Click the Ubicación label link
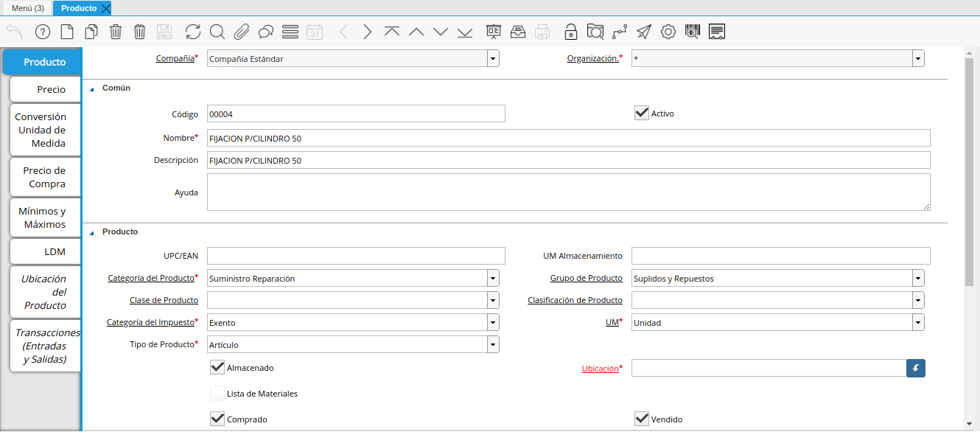Screen dimensions: 980x432 [601, 368]
